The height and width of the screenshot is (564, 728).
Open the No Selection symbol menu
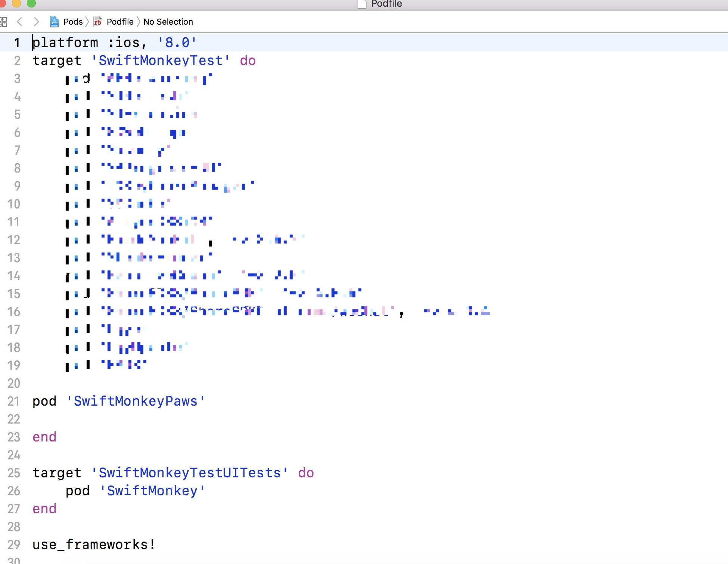pos(168,22)
